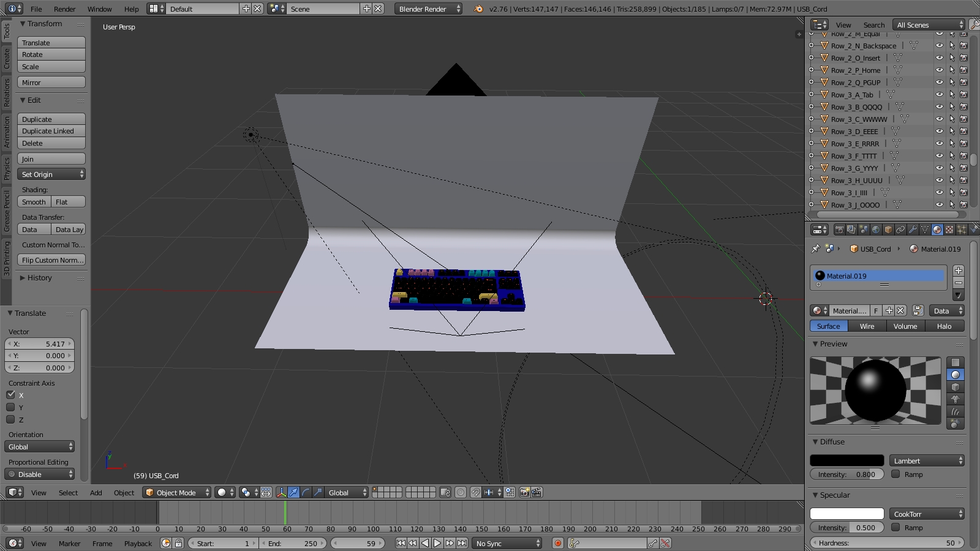Enable the Z constraint axis checkbox
The image size is (980, 551).
pos(10,419)
